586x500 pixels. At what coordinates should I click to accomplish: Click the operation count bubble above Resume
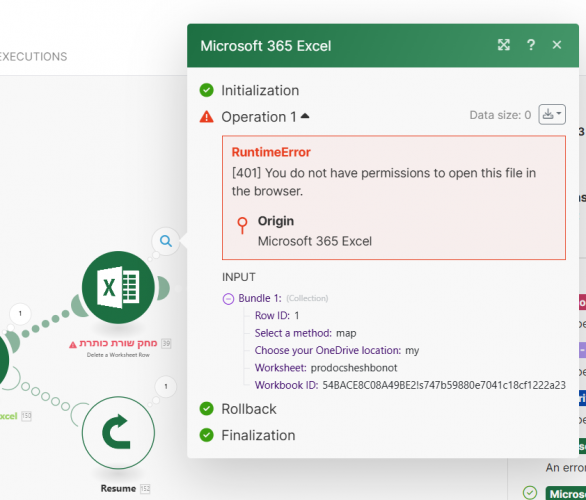pos(166,386)
